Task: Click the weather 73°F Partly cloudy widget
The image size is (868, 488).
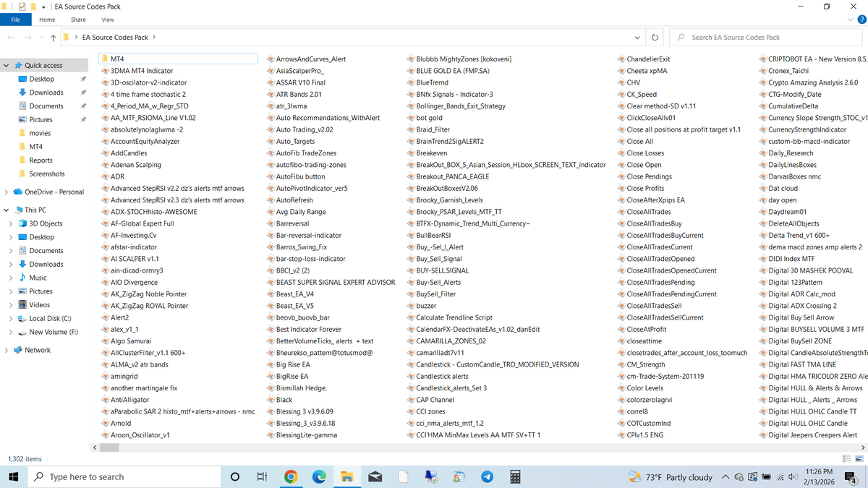Action: click(x=670, y=477)
